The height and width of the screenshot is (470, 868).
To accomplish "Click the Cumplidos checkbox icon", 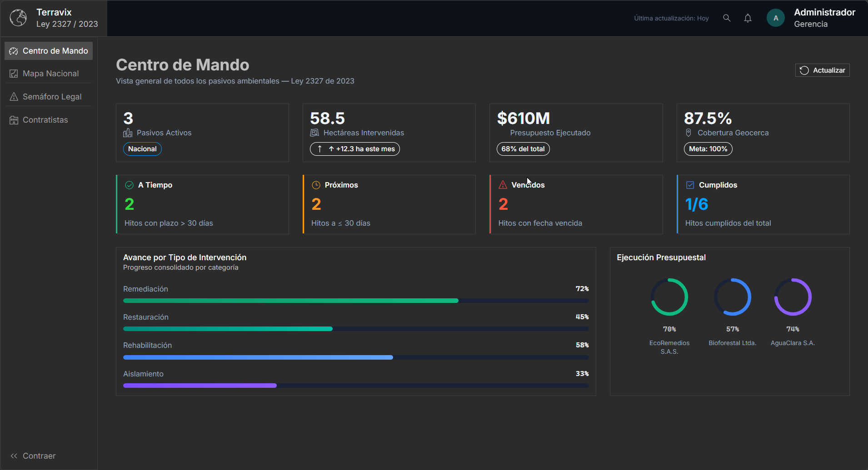I will tap(690, 185).
